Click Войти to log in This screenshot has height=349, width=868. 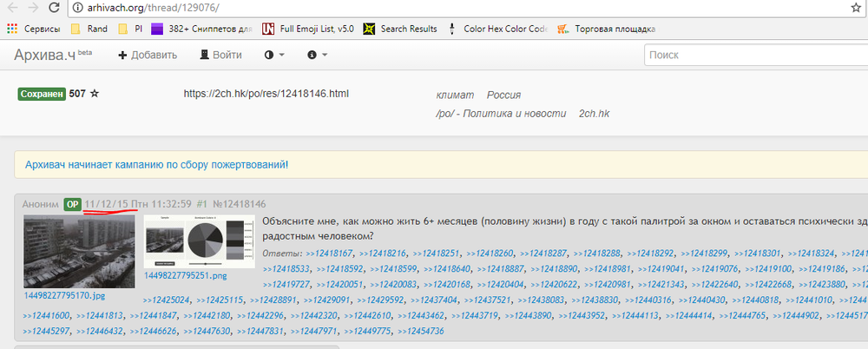pos(220,55)
